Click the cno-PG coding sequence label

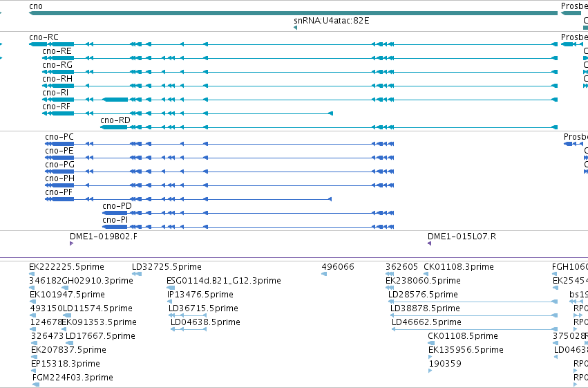click(59, 165)
